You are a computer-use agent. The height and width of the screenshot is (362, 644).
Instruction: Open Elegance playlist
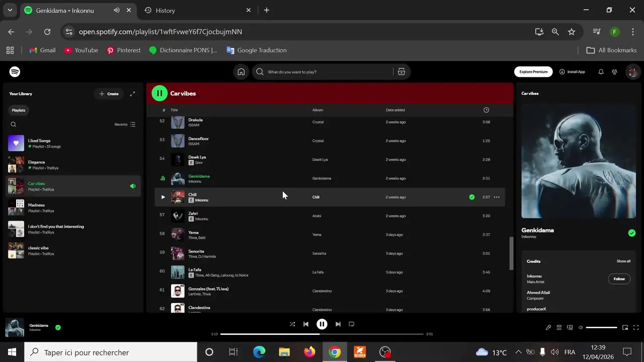coord(73,165)
